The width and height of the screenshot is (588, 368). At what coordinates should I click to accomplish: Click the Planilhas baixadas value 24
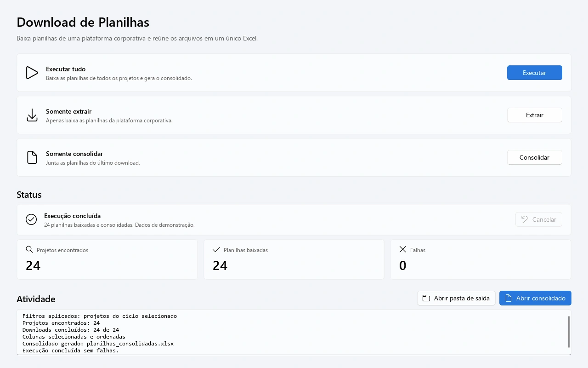(x=220, y=265)
